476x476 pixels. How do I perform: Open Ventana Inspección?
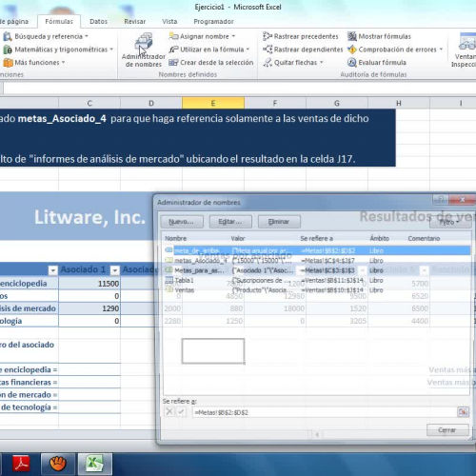click(464, 50)
